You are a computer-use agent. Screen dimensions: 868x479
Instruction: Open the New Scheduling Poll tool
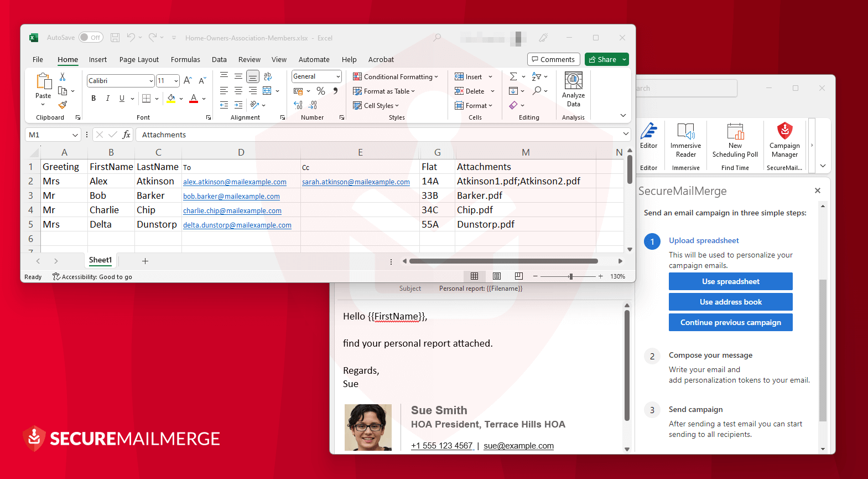[735, 132]
